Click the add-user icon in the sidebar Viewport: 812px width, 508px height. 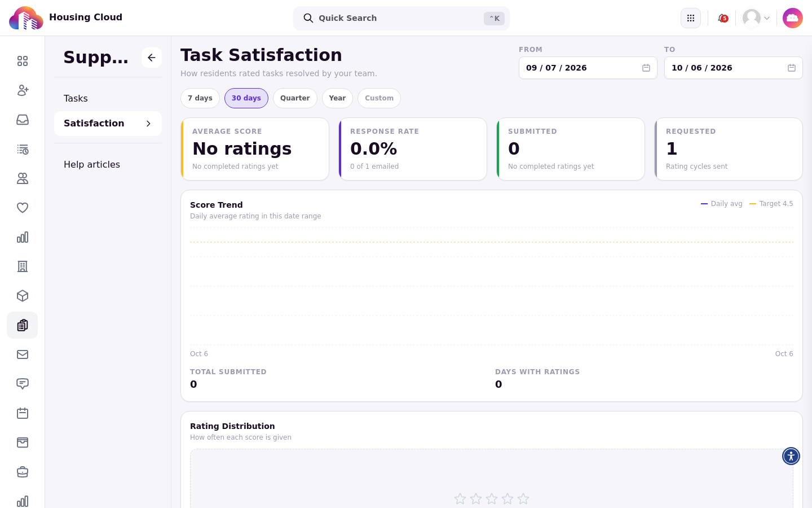click(23, 90)
